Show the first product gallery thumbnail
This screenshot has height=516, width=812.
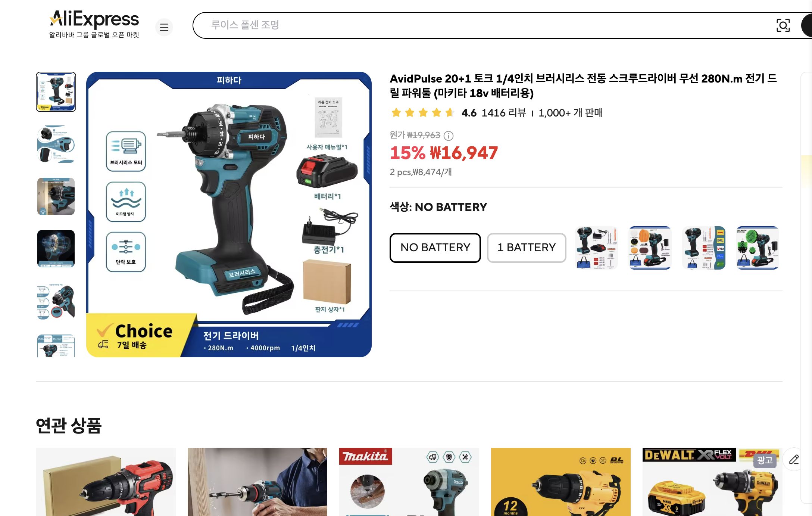pos(56,92)
